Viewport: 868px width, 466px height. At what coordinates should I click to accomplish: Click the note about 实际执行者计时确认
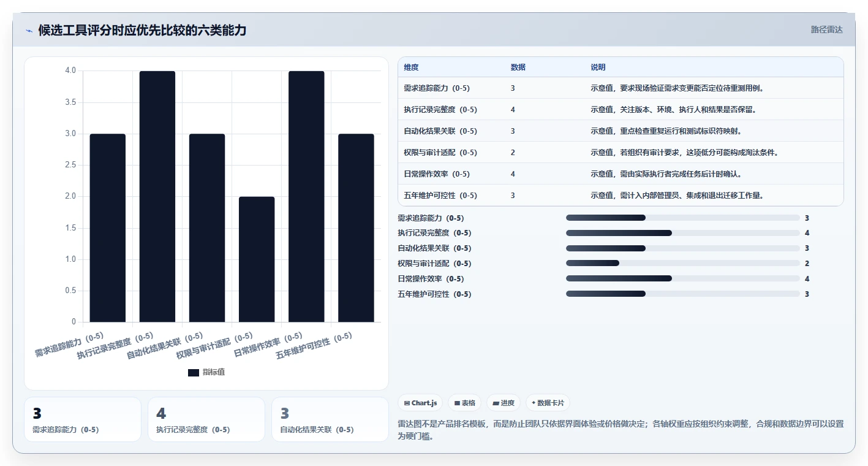[666, 174]
